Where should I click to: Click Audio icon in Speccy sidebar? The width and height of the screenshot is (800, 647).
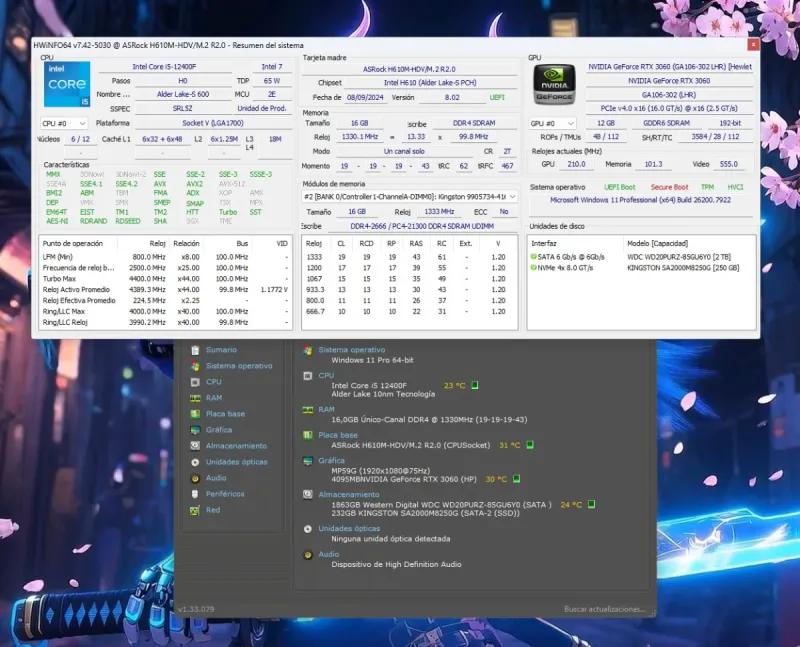click(x=195, y=478)
